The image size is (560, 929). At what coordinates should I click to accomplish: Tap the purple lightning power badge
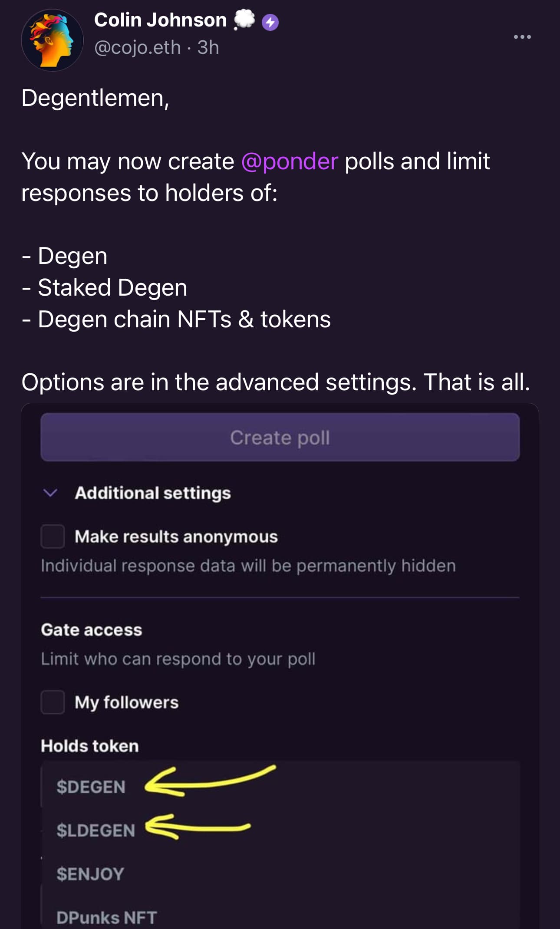point(270,22)
